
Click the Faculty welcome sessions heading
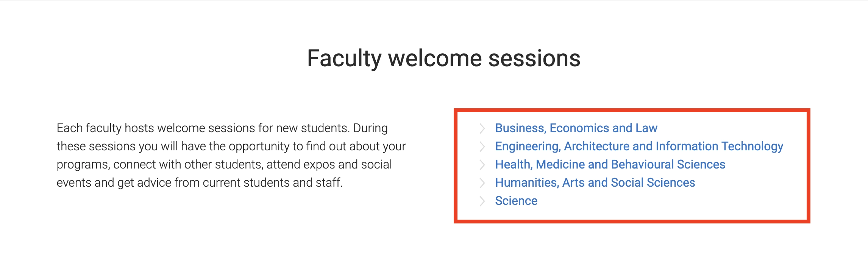pos(443,59)
